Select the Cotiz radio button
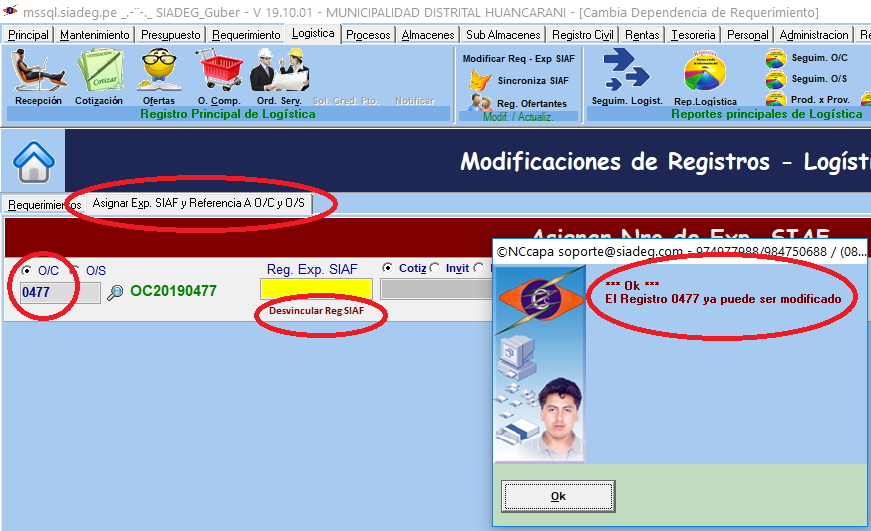Screen dimensions: 871x531 tap(388, 268)
